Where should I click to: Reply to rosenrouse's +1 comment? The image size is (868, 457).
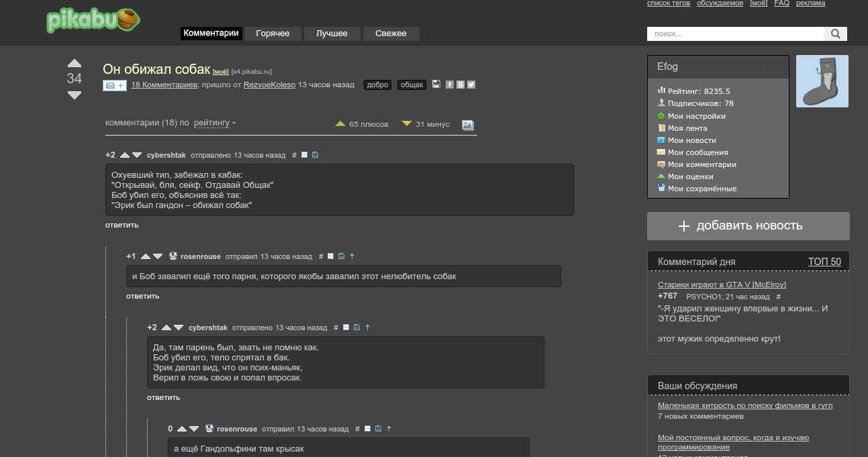click(x=143, y=296)
